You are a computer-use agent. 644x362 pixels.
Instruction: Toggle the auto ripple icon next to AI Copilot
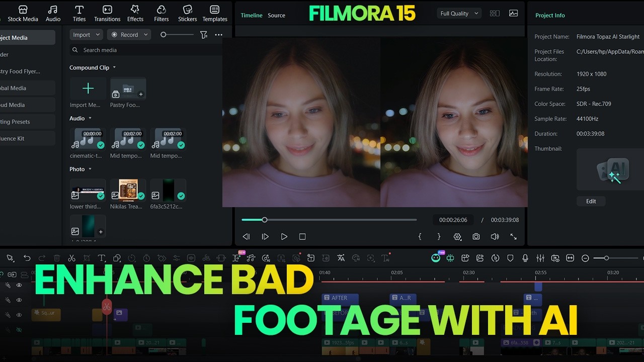(x=450, y=258)
